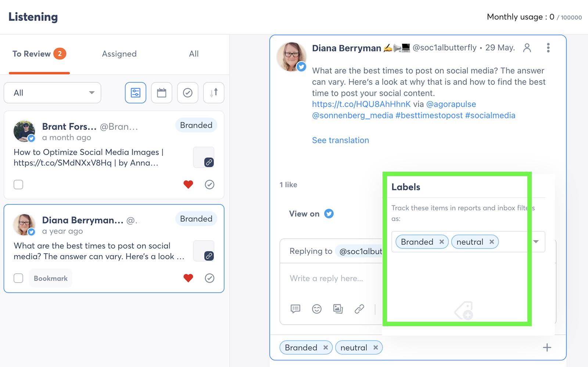Image resolution: width=588 pixels, height=367 pixels.
Task: Click the See translation link
Action: tap(340, 140)
